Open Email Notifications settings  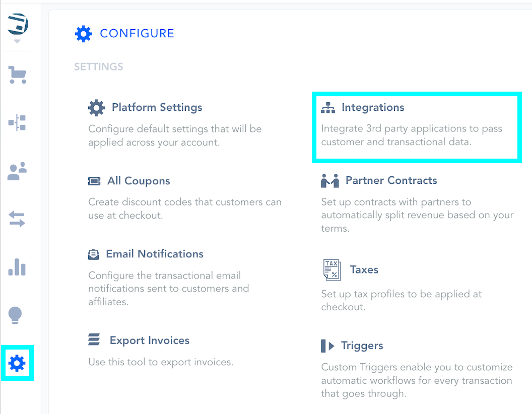154,254
